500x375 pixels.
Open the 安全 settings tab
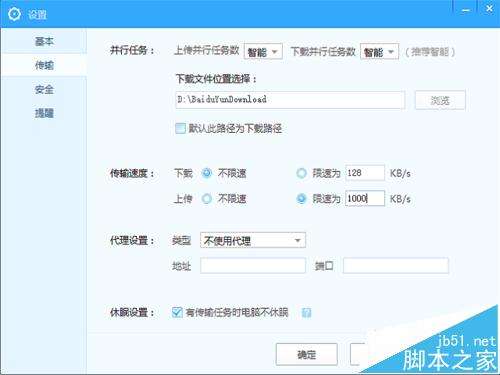coord(44,89)
